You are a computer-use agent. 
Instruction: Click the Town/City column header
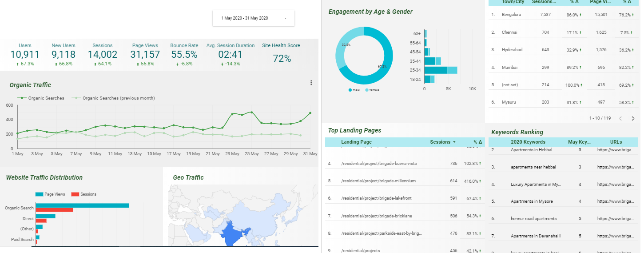tap(513, 2)
